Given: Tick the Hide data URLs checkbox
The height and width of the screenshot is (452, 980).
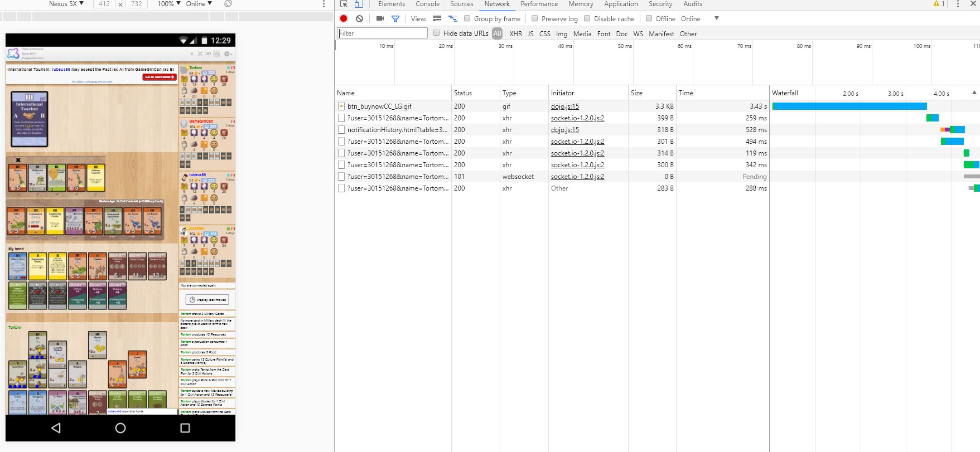Looking at the screenshot, I should coord(437,33).
